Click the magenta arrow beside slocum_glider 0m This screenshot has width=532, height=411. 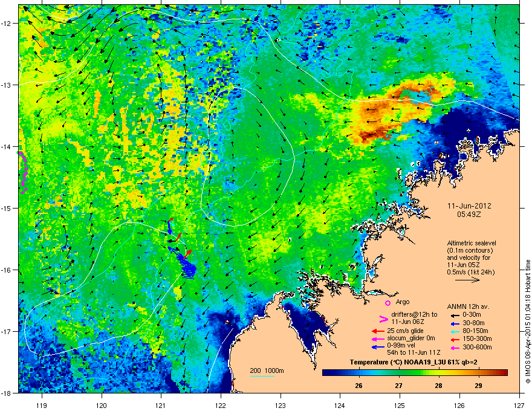pyautogui.click(x=378, y=338)
